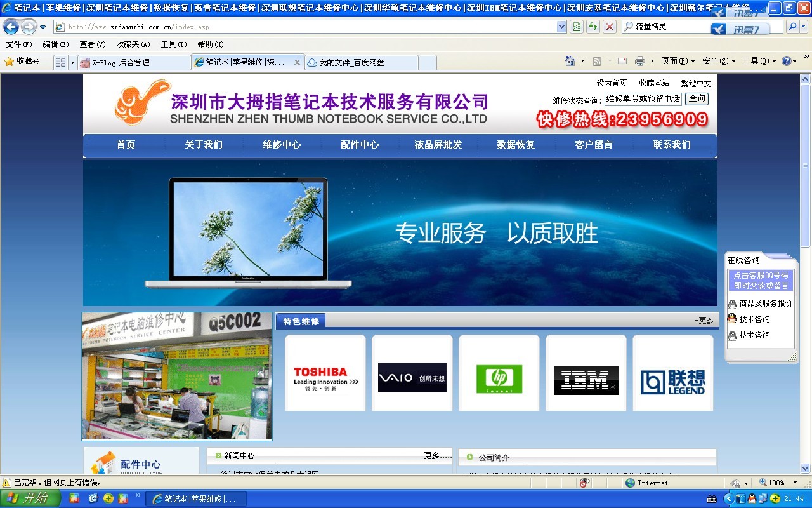Click the 开始 Start button
The width and height of the screenshot is (812, 508).
click(30, 498)
